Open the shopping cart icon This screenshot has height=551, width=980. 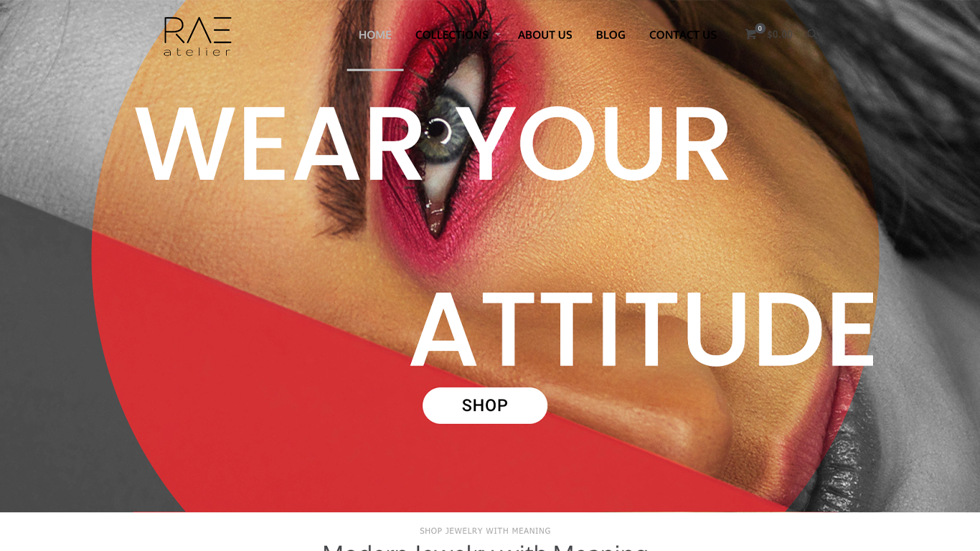coord(750,34)
